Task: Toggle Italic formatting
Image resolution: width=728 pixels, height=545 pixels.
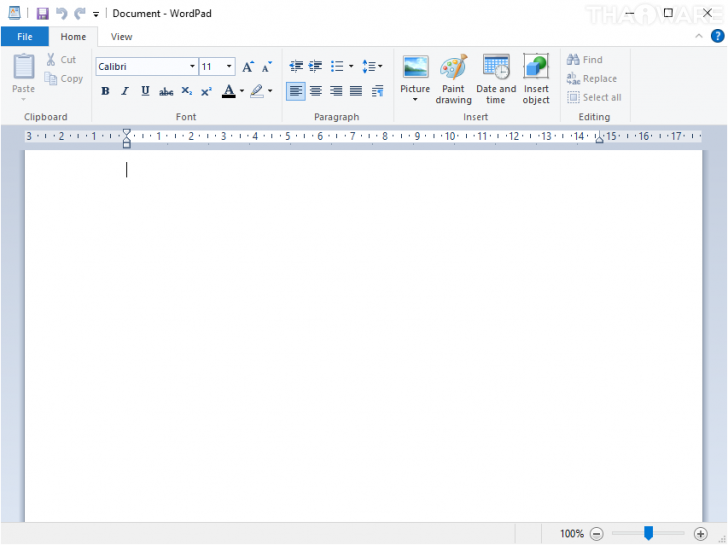Action: click(x=124, y=91)
